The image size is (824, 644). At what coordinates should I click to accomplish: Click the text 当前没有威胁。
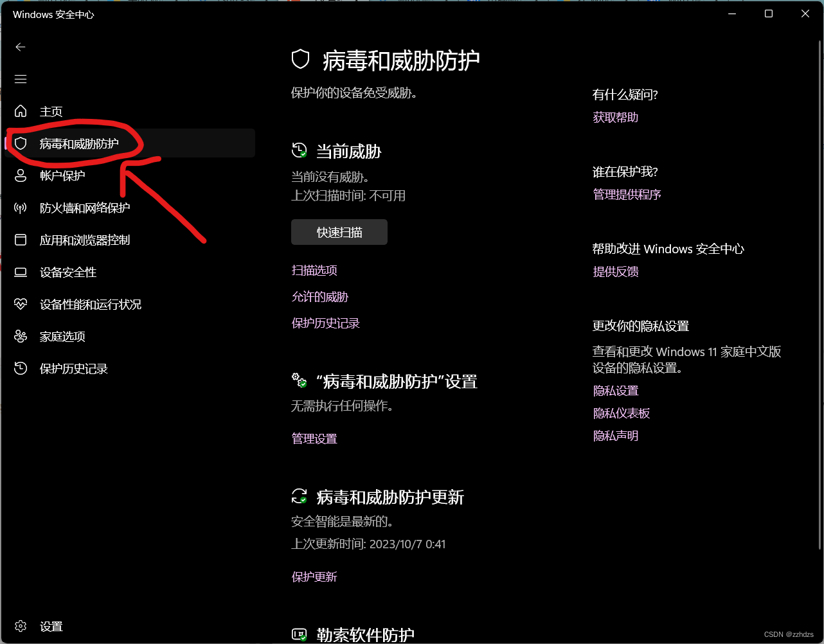tap(330, 177)
